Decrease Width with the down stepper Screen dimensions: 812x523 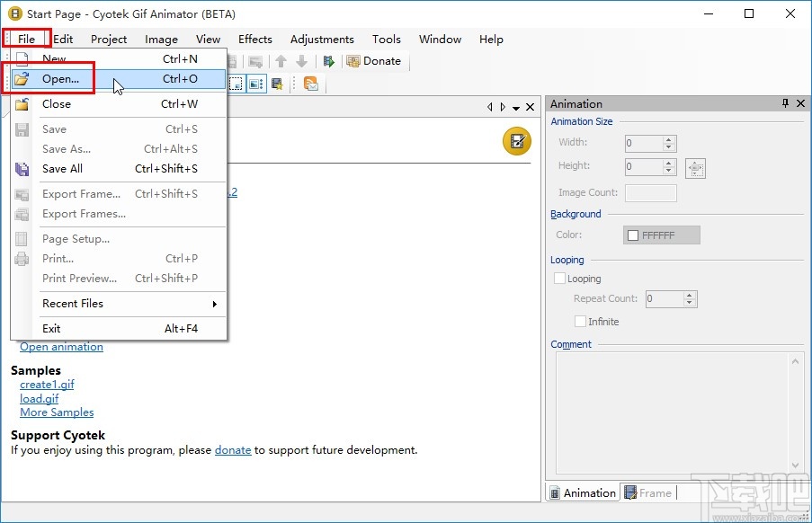669,147
